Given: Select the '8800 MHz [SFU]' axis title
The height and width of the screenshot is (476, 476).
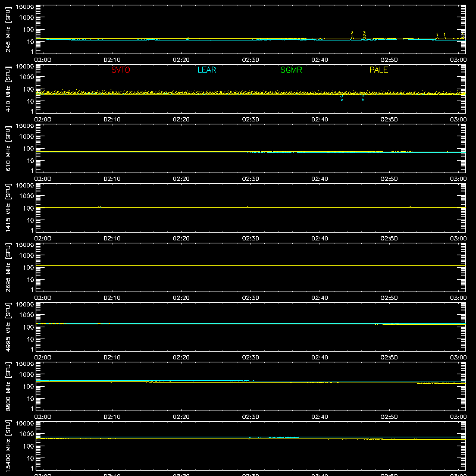Looking at the screenshot, I should (x=8, y=386).
